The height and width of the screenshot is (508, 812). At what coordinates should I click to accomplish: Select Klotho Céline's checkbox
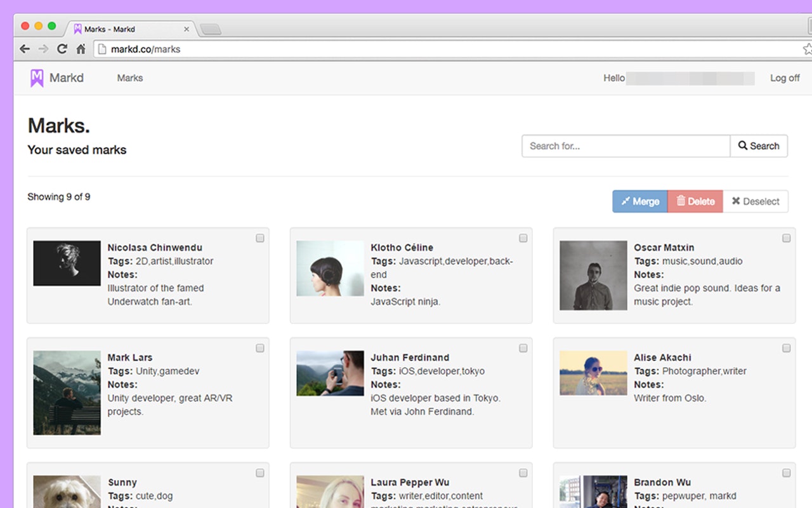point(523,238)
